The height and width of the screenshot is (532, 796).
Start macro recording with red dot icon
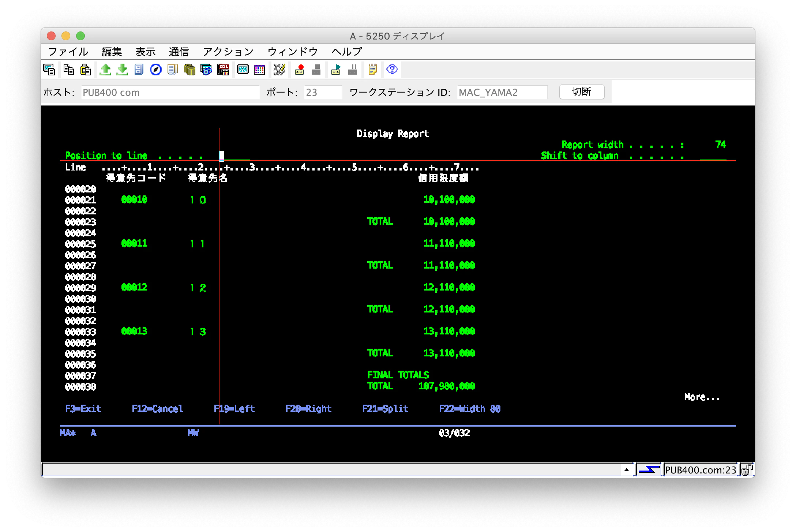299,70
